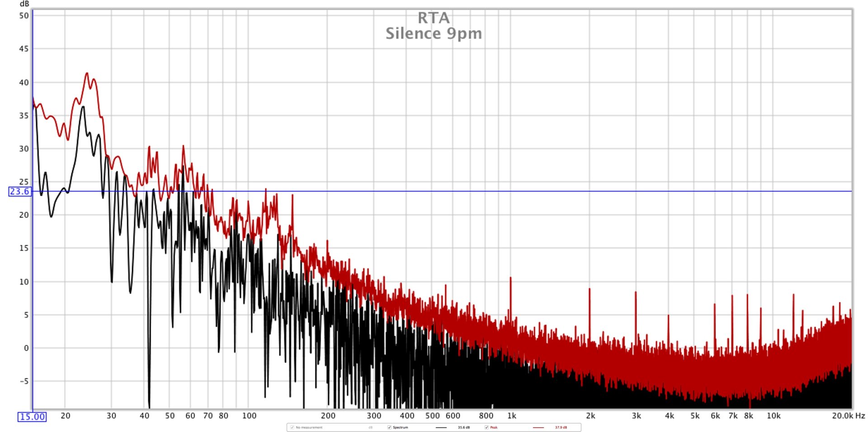Click the Spectrum legend label
This screenshot has height=432, width=868.
point(401,427)
